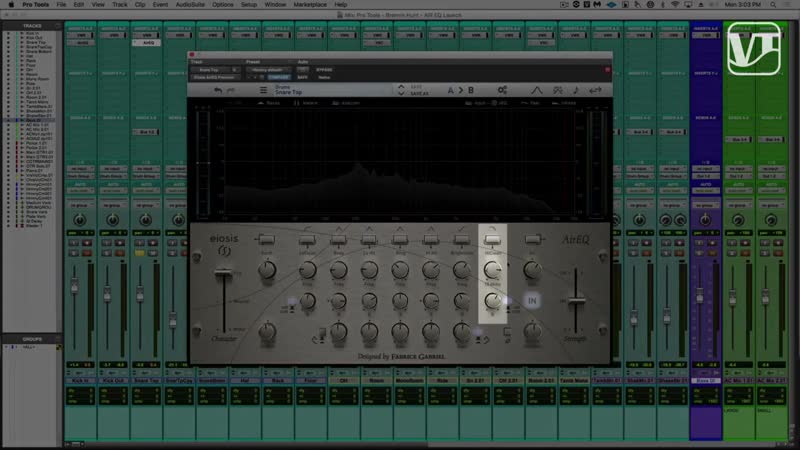800x450 pixels.
Task: Click the icon left of the note icon in AirEQ
Action: pos(558,90)
